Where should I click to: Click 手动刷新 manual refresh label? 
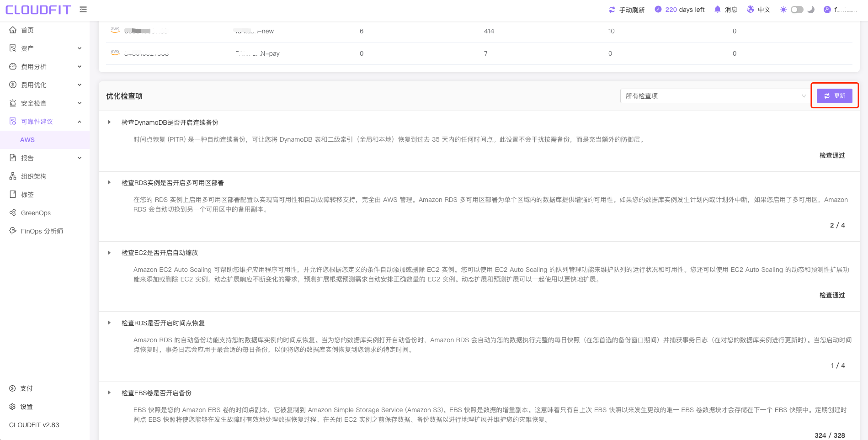pos(632,10)
